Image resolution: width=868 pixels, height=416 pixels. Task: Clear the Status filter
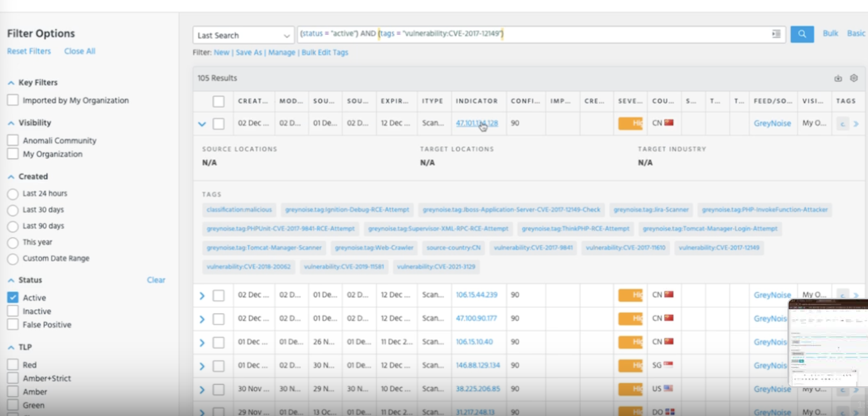tap(156, 280)
